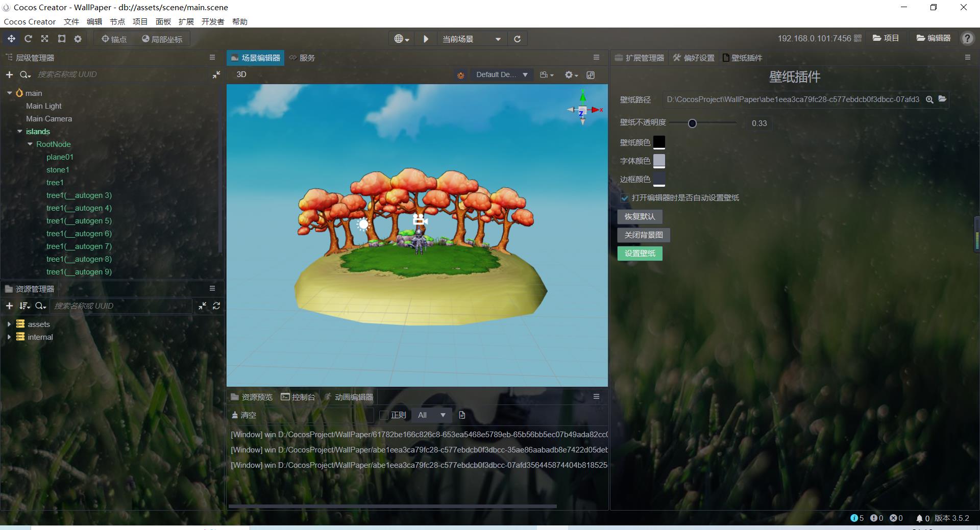Image resolution: width=980 pixels, height=530 pixels.
Task: Pick the wallpaper color swatch
Action: click(659, 142)
